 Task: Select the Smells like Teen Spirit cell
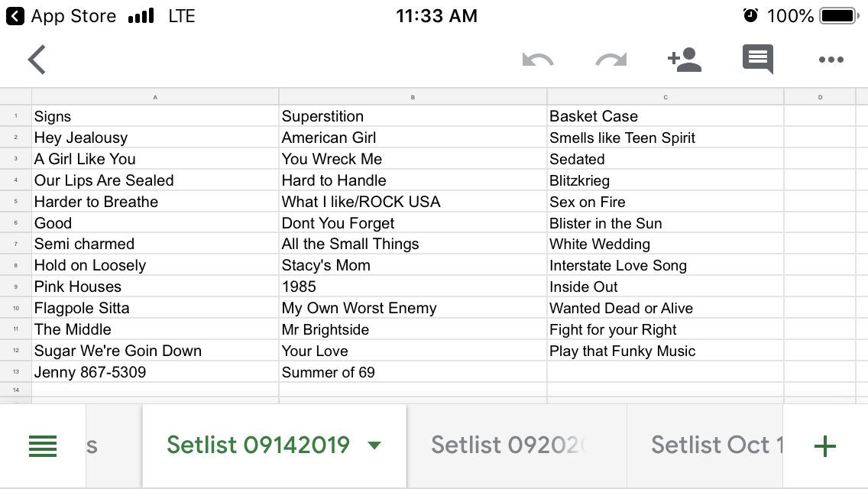666,138
